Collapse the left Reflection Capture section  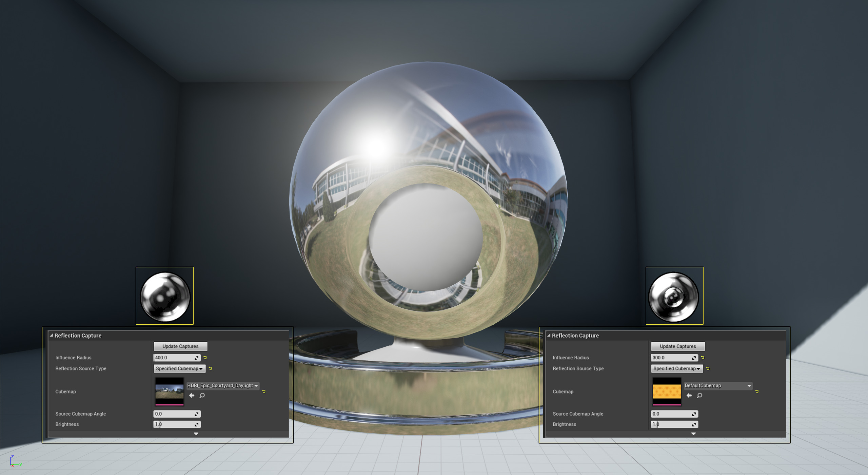52,335
